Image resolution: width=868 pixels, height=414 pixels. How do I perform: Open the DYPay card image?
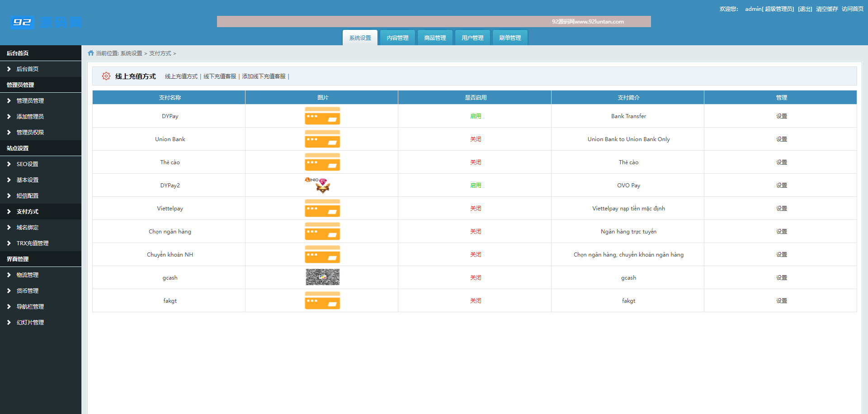[322, 116]
